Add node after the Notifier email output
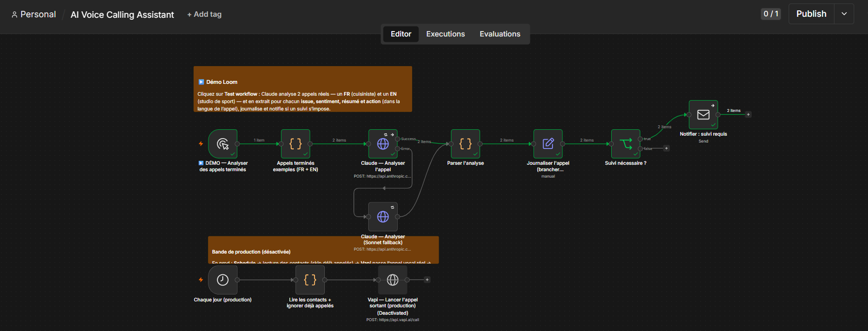This screenshot has width=868, height=331. (748, 114)
